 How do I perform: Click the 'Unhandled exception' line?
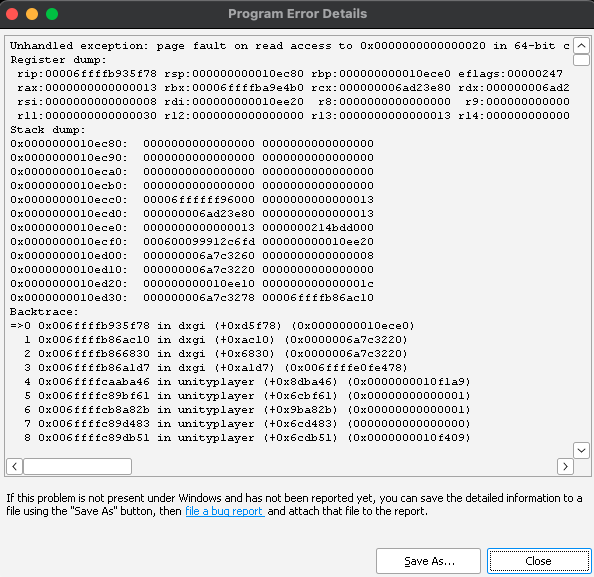290,46
